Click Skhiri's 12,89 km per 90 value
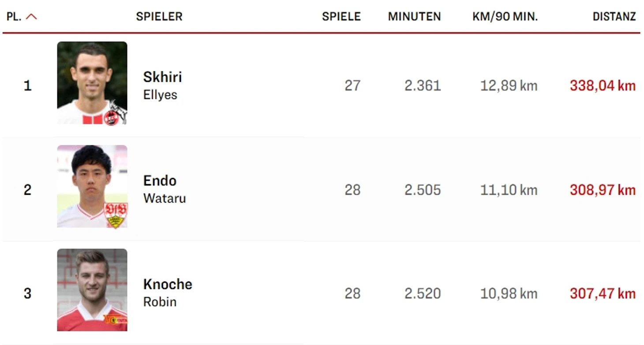 point(509,85)
